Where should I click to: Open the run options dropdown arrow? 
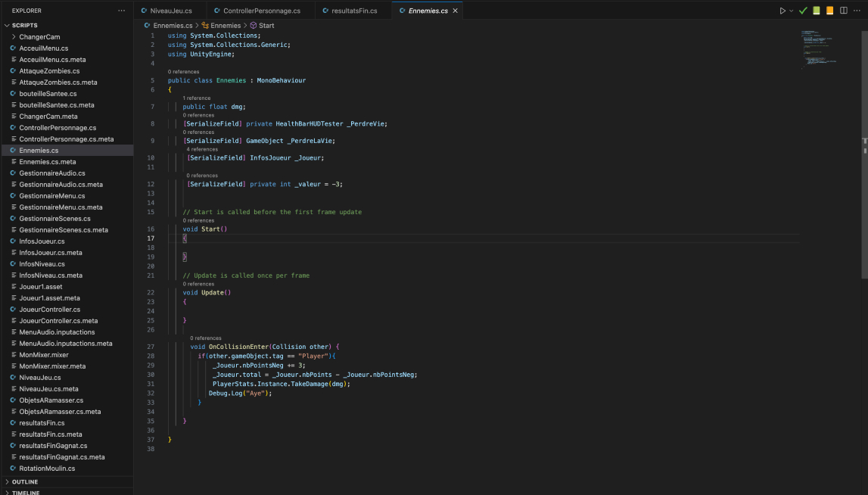[792, 11]
